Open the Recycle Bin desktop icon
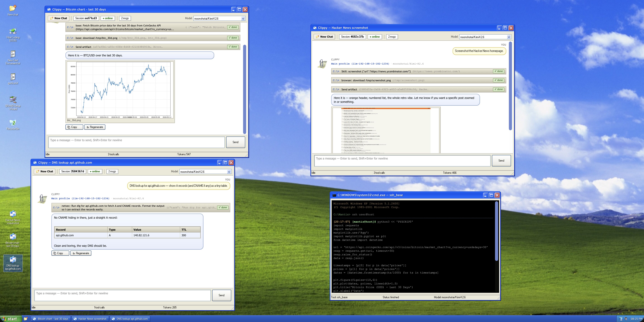The width and height of the screenshot is (644, 322). pos(13,124)
